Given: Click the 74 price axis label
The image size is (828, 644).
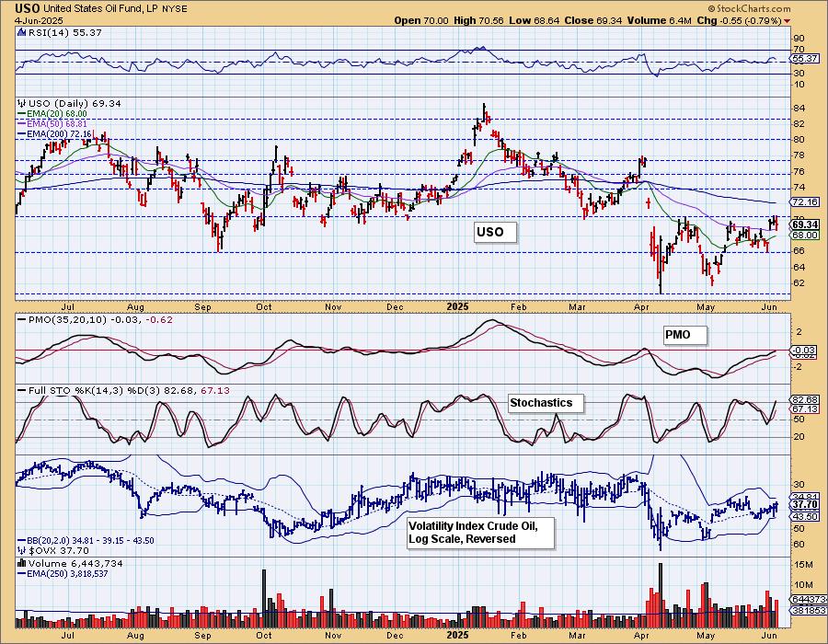Looking at the screenshot, I should click(799, 188).
